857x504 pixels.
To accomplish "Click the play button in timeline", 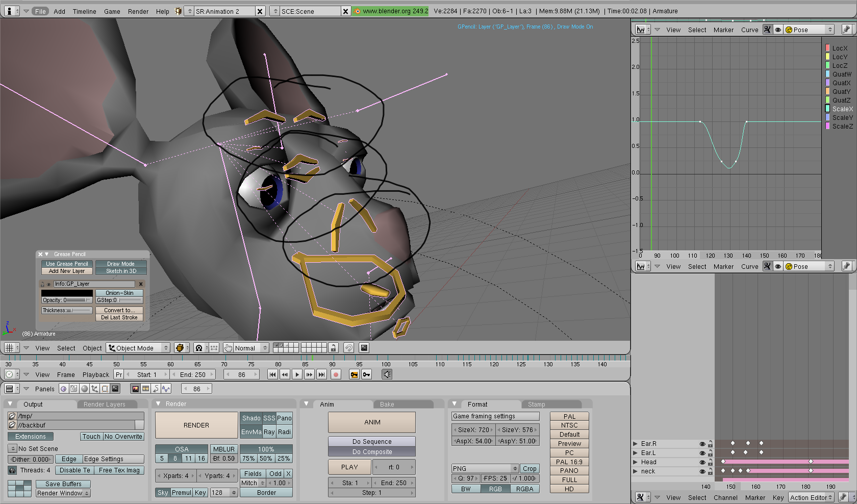I will (297, 374).
